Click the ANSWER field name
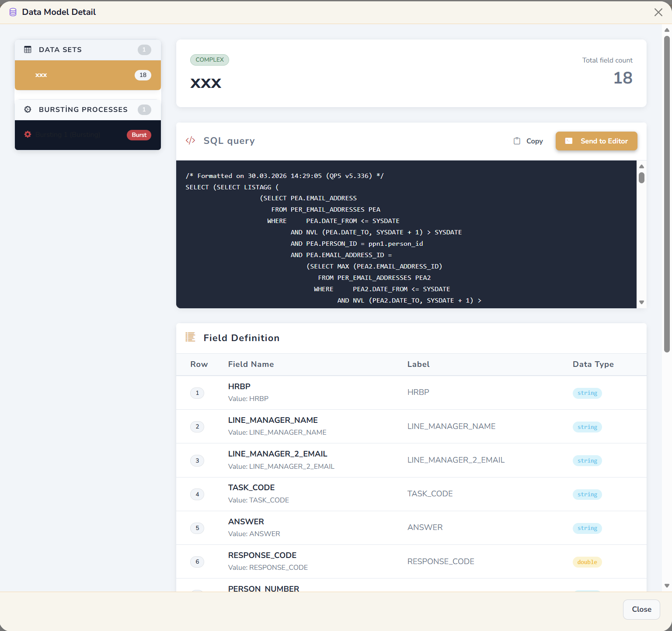 (246, 522)
